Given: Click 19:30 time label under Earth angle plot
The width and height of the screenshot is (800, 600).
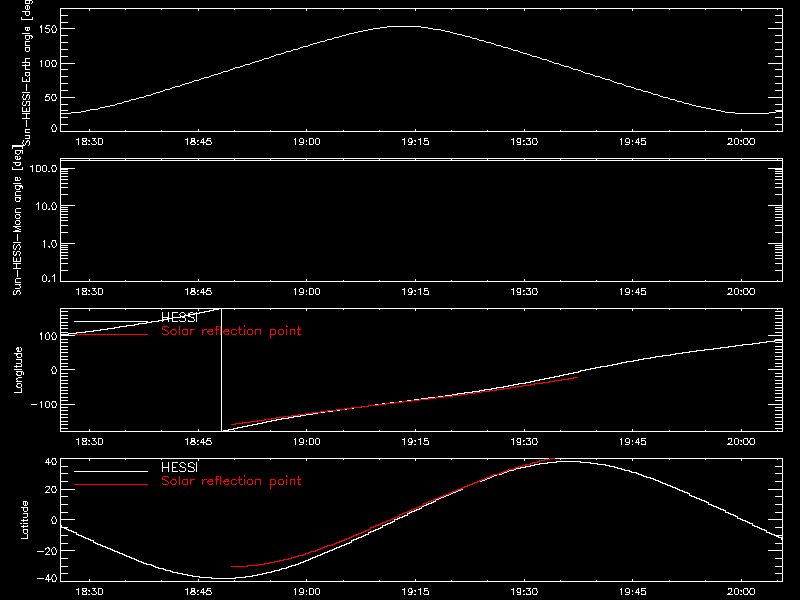Looking at the screenshot, I should [x=524, y=142].
